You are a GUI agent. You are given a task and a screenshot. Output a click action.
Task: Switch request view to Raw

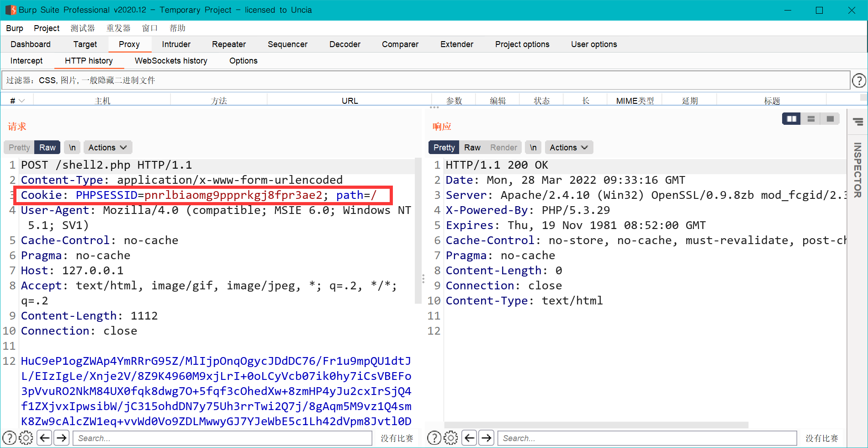pos(47,147)
